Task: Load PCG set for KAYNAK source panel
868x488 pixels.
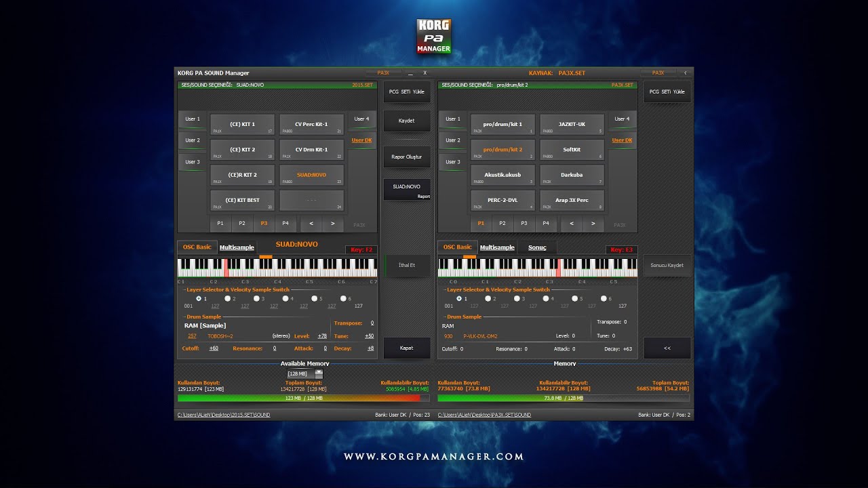Action: (667, 91)
